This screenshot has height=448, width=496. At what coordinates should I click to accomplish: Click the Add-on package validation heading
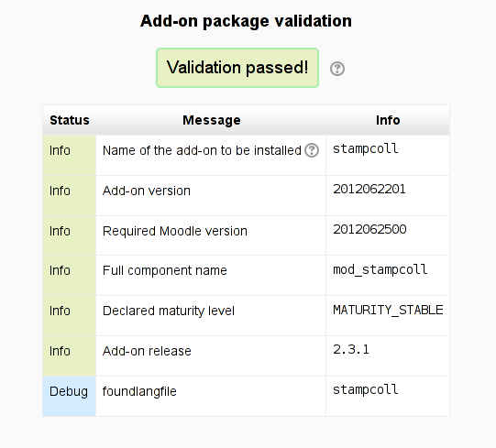(246, 21)
